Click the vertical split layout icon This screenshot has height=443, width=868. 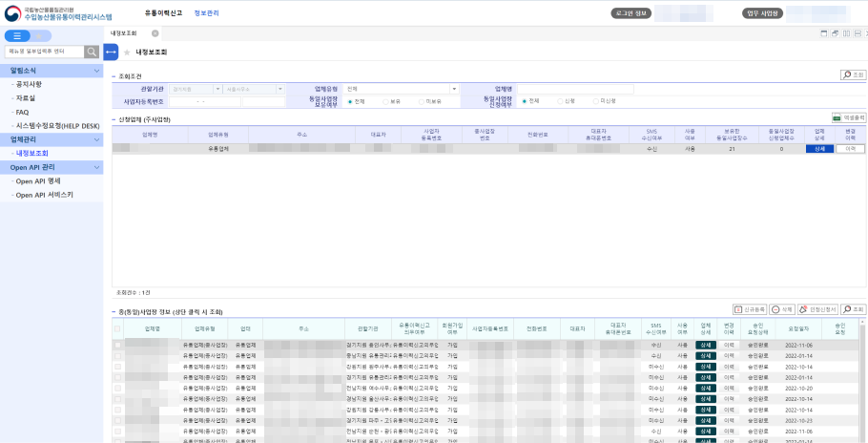[846, 33]
